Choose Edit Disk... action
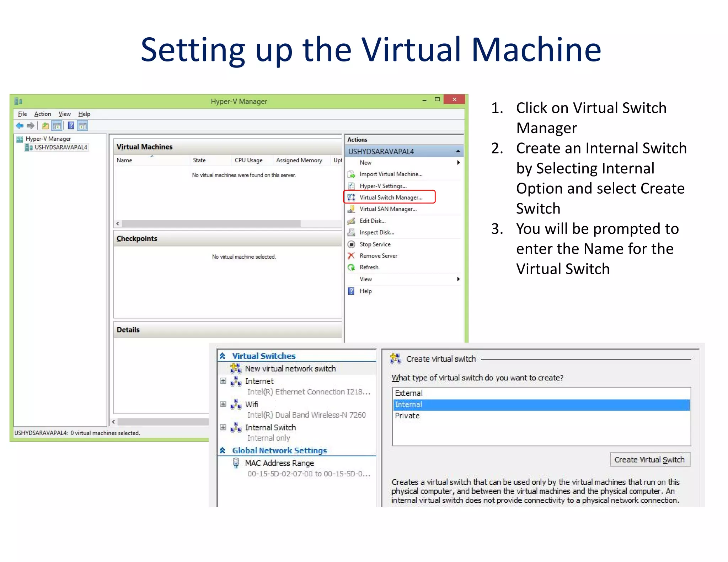This screenshot has width=728, height=562. [373, 221]
